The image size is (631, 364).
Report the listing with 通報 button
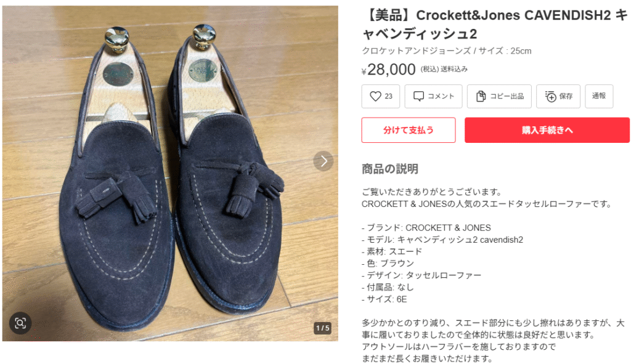(599, 96)
